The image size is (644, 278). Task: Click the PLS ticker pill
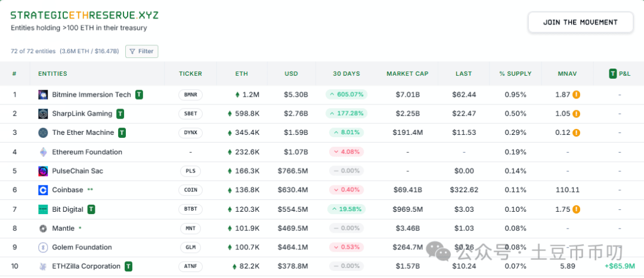pos(191,171)
